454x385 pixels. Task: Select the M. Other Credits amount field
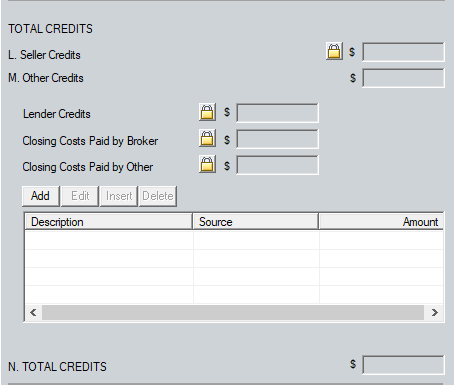403,78
